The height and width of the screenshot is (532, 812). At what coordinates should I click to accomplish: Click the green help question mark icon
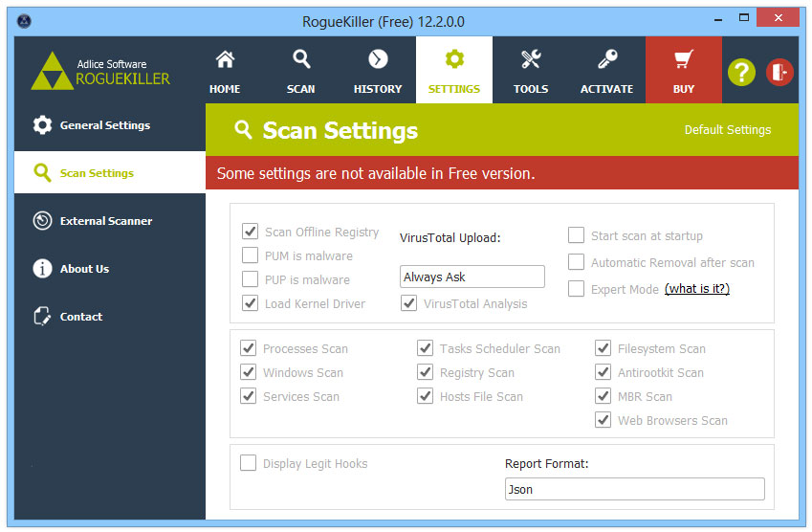click(x=741, y=73)
